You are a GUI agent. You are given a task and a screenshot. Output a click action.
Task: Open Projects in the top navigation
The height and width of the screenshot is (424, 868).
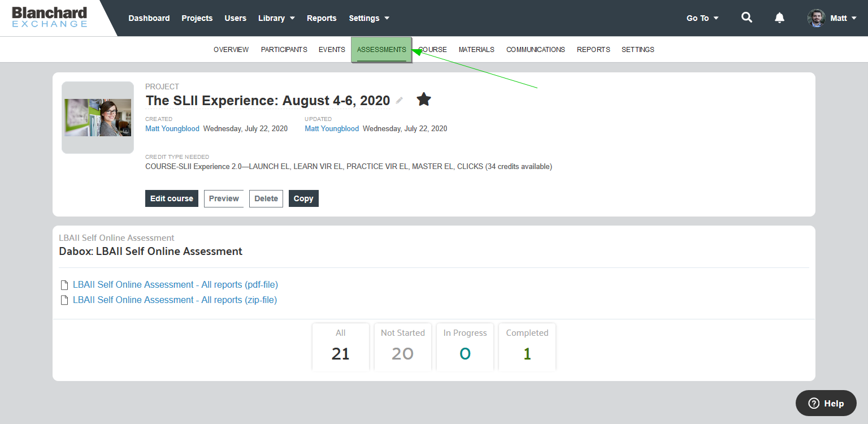coord(197,18)
